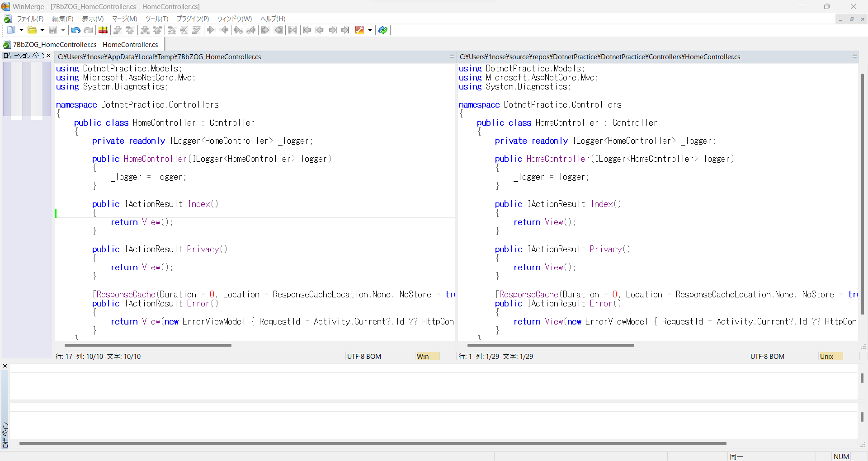Screen dimensions: 868x461
Task: Open the right file header menu (≡)
Action: (854, 56)
